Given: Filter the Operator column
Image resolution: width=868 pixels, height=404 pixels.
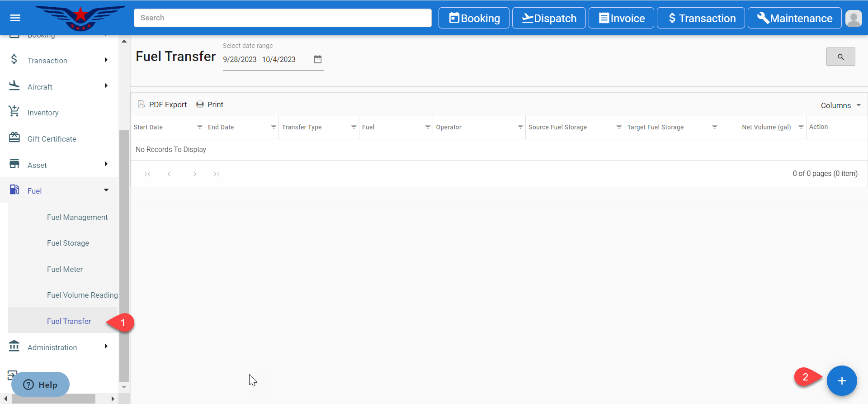Looking at the screenshot, I should 520,127.
